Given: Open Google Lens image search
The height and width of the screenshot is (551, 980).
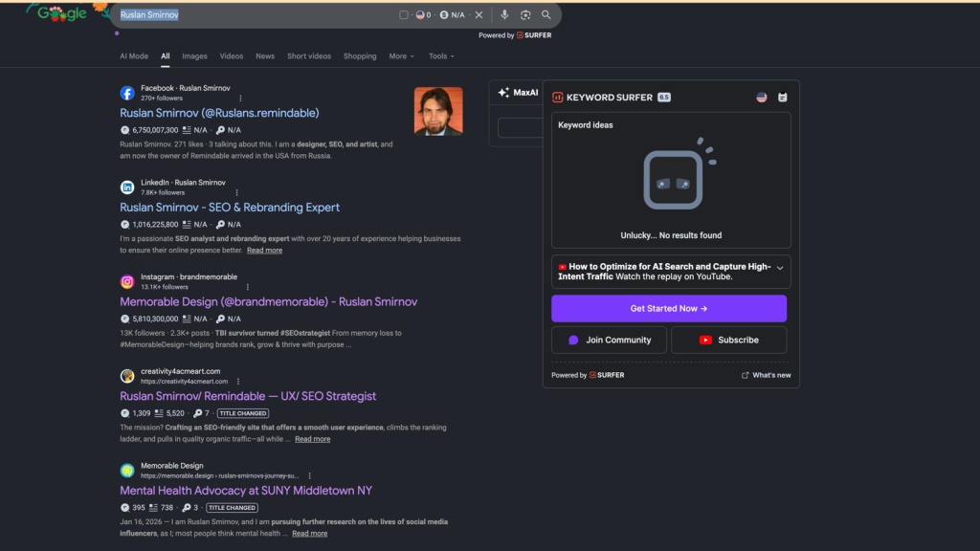Looking at the screenshot, I should (x=525, y=14).
